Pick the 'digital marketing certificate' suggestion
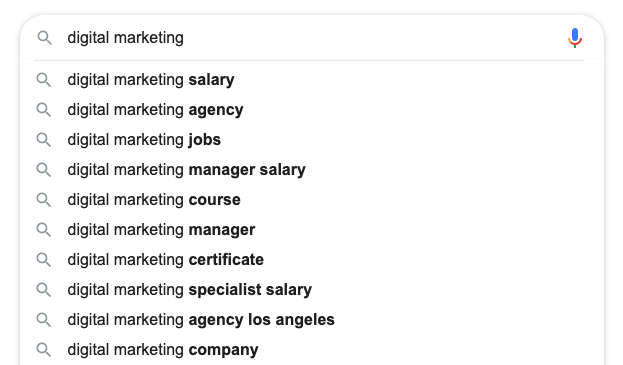 tap(312, 260)
